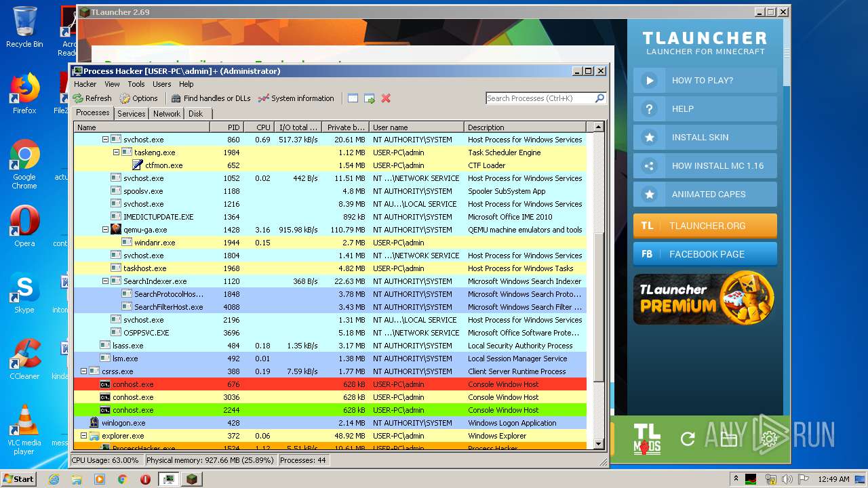Click the Refresh toolbar icon in Process Hacker

pos(92,98)
